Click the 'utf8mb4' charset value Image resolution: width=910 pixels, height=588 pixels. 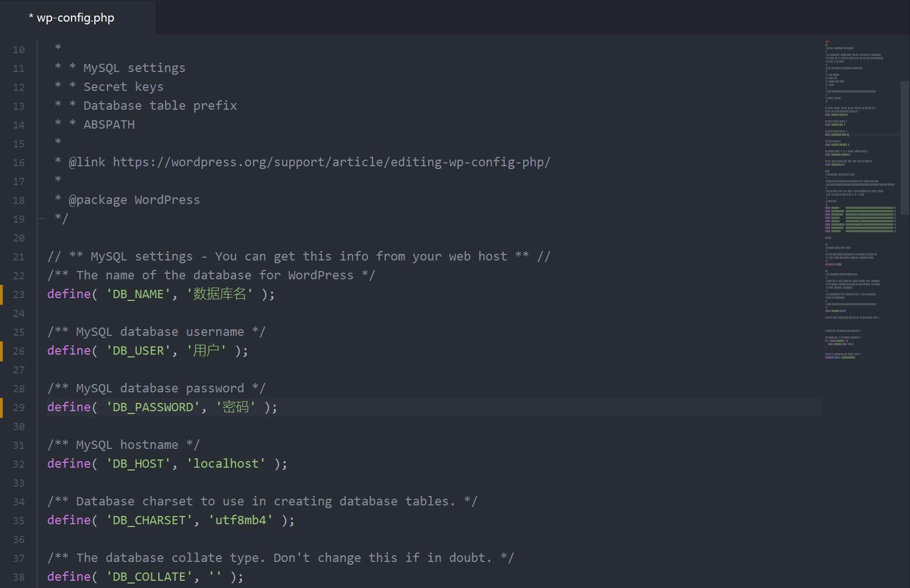(x=240, y=520)
